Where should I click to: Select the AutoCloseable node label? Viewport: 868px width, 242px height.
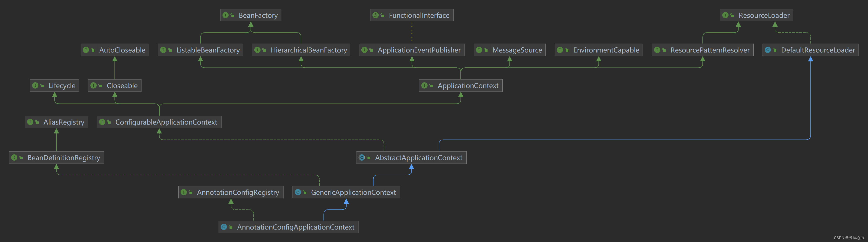click(122, 50)
